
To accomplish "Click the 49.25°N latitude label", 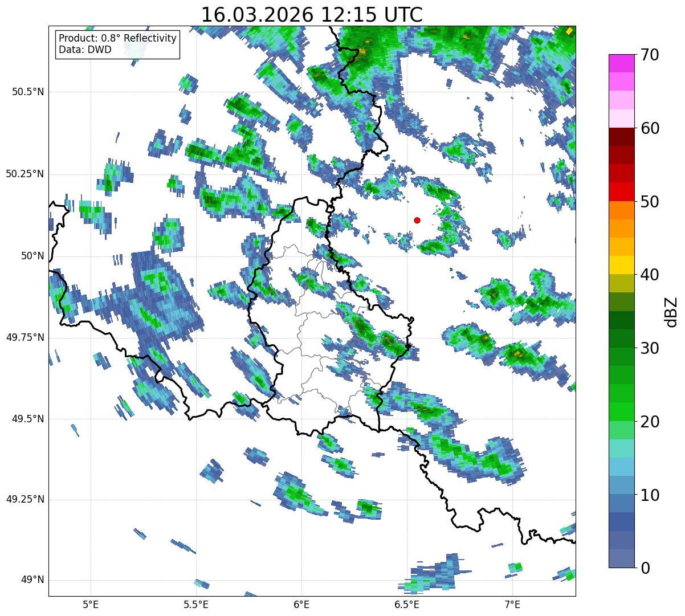I will 25,499.
